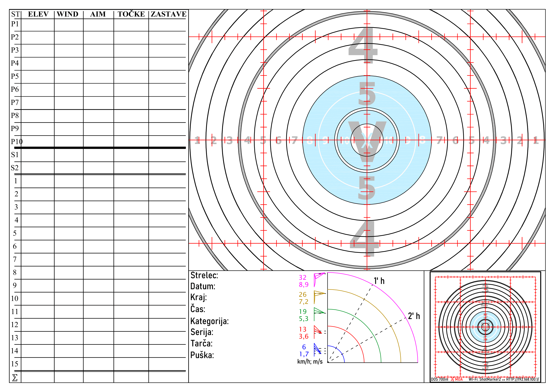Click the red 1/8 MOA label
The image size is (555, 392).
click(x=457, y=380)
